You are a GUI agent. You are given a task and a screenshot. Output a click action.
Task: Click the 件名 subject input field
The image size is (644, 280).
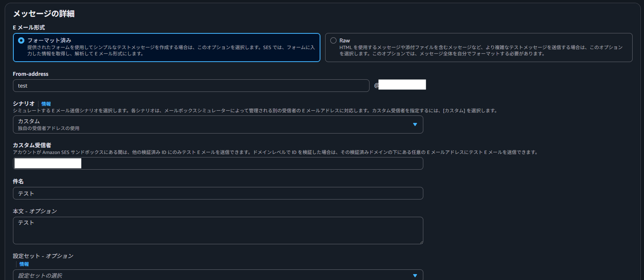click(x=218, y=193)
